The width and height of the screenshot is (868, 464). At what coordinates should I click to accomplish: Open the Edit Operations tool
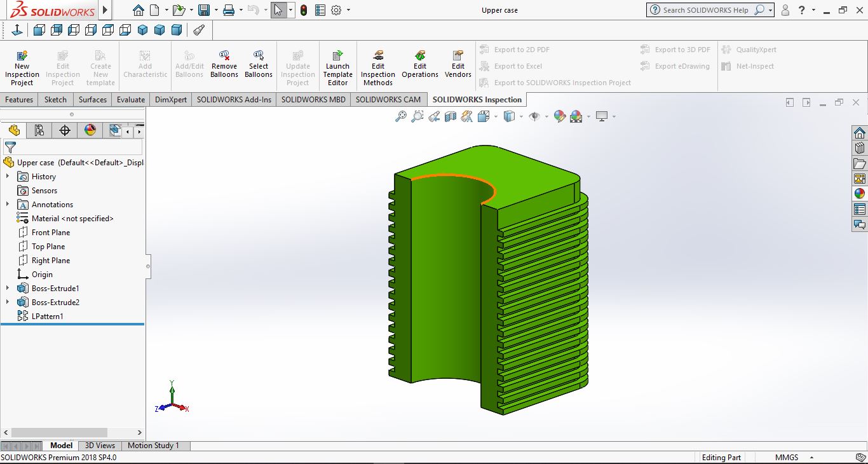pos(419,65)
